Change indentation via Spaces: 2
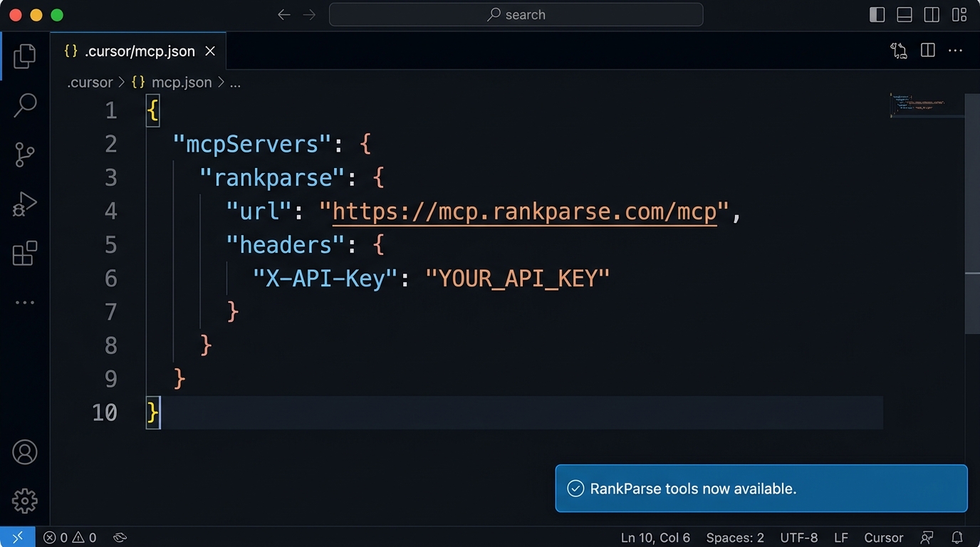This screenshot has height=547, width=980. click(735, 538)
